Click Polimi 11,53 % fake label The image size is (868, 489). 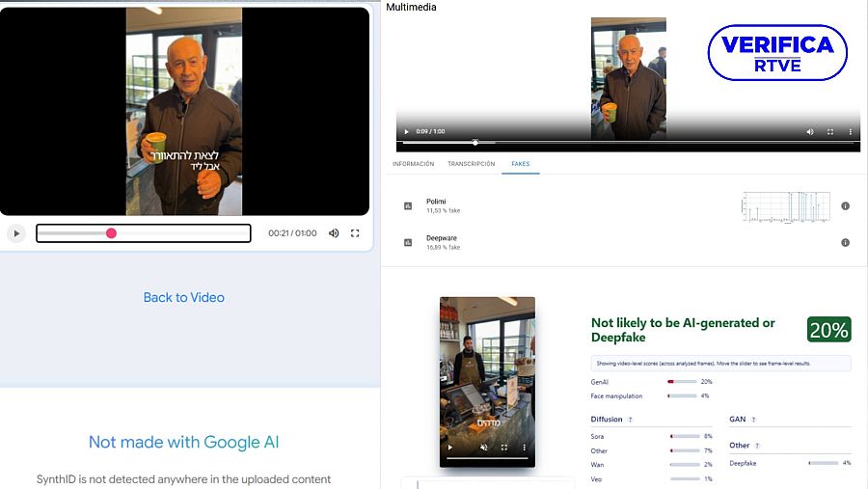[x=443, y=211]
